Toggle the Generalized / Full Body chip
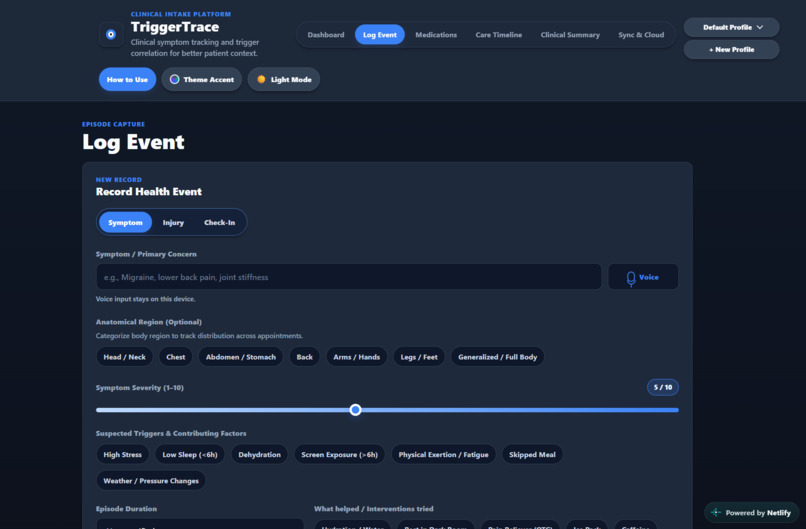The width and height of the screenshot is (806, 529). 498,357
